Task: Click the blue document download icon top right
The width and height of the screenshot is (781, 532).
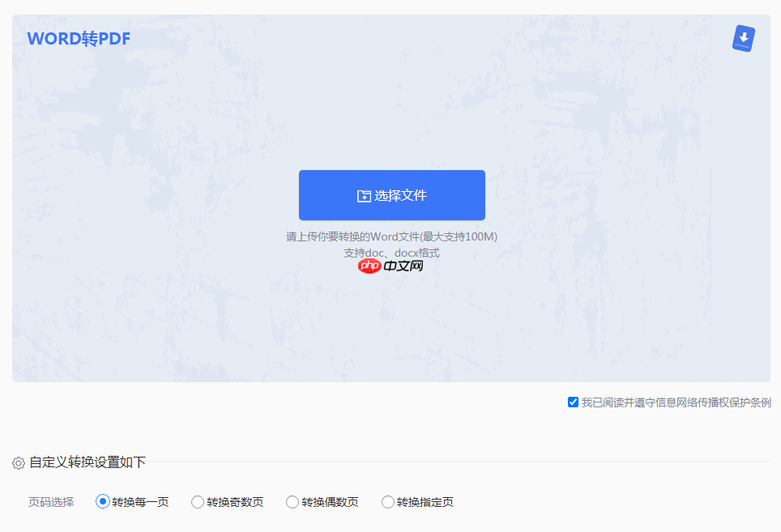Action: (743, 37)
